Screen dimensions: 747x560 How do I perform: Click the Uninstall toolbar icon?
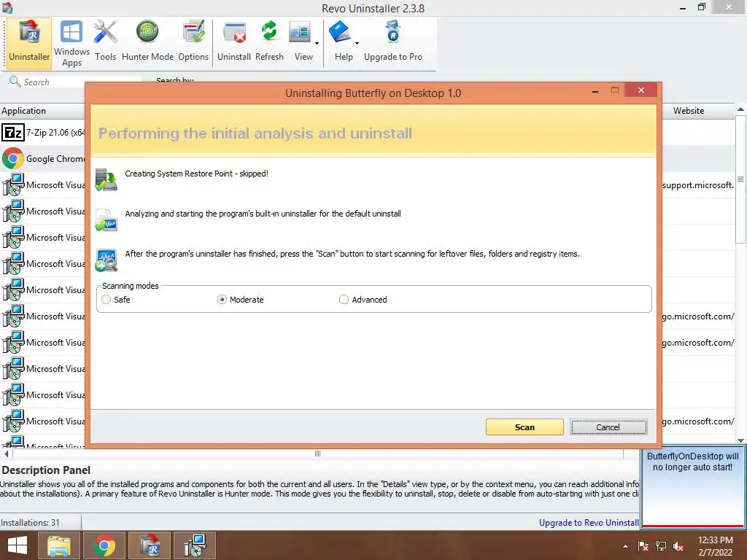[x=234, y=42]
